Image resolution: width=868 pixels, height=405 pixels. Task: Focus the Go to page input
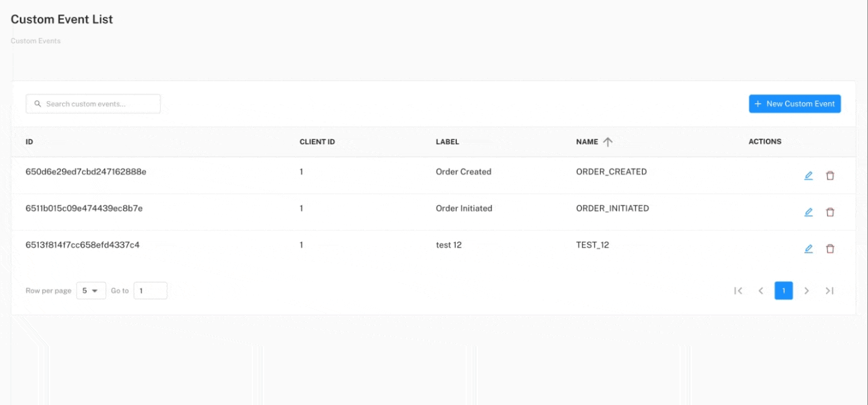click(150, 290)
